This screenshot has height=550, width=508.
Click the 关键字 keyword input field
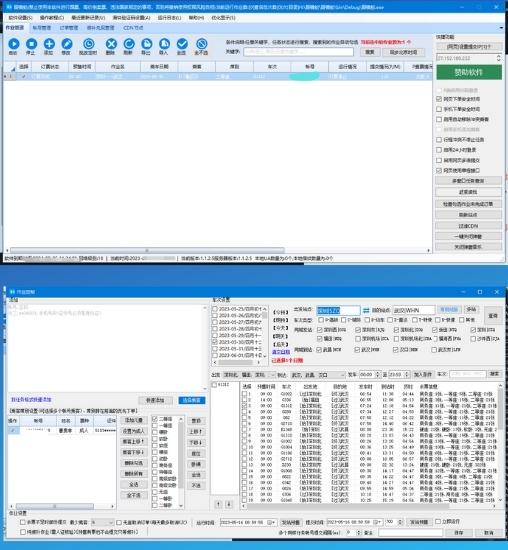299,52
